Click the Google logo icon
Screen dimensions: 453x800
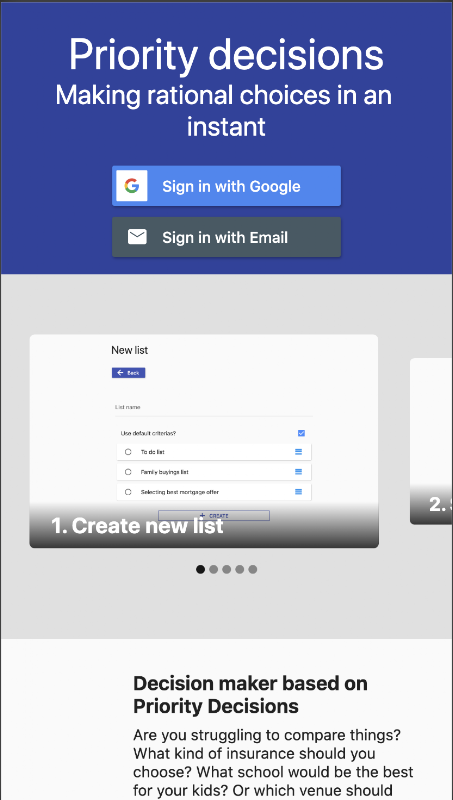click(x=132, y=186)
